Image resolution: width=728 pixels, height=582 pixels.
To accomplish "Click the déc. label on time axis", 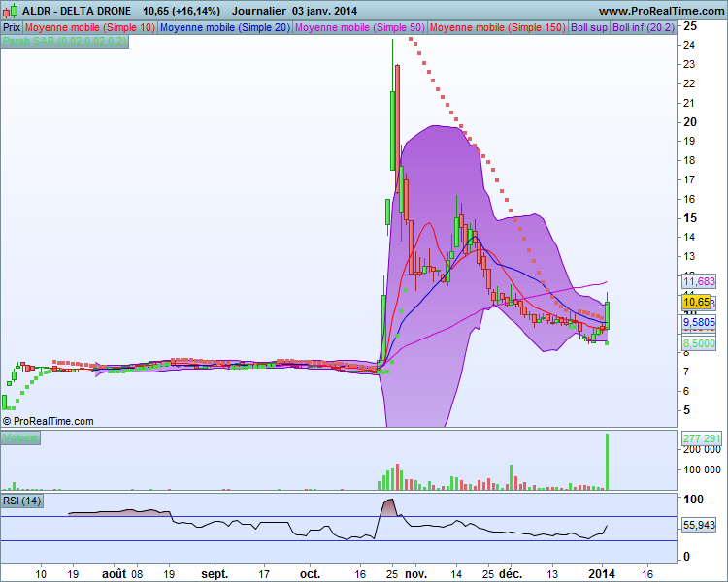I will [511, 574].
